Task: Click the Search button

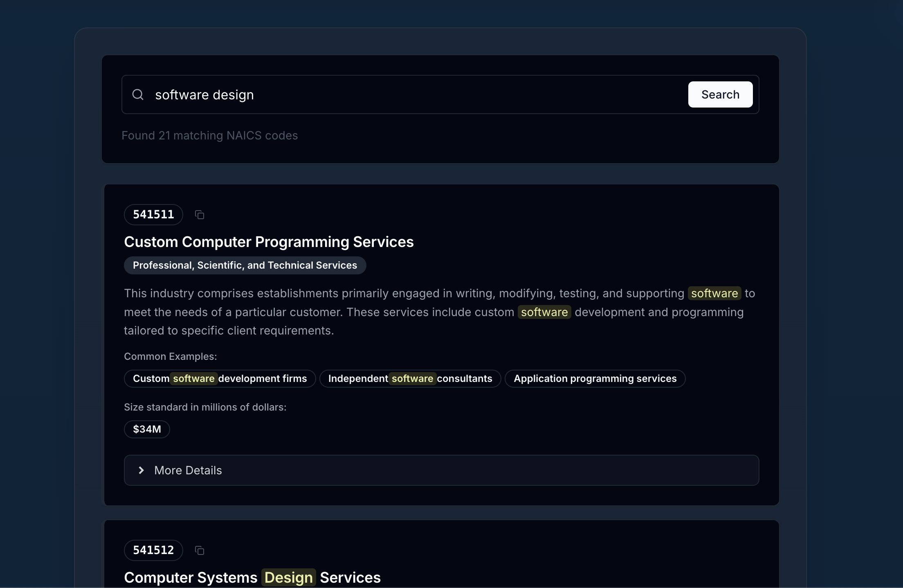Action: coord(720,94)
